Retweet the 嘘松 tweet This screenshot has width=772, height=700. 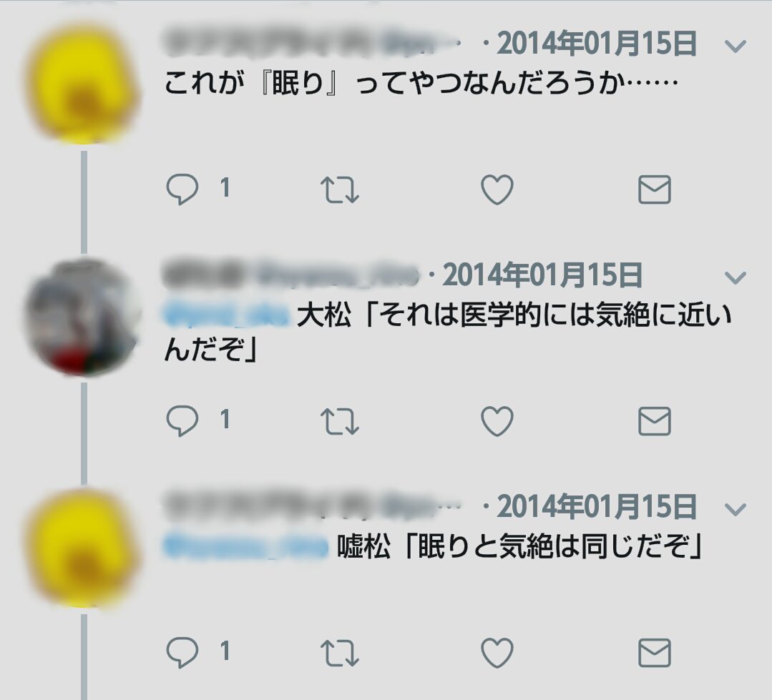point(340,654)
